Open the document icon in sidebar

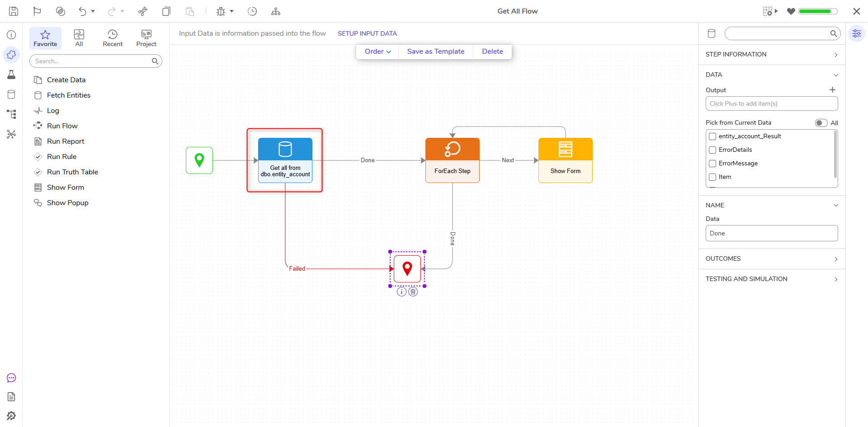coord(11,397)
